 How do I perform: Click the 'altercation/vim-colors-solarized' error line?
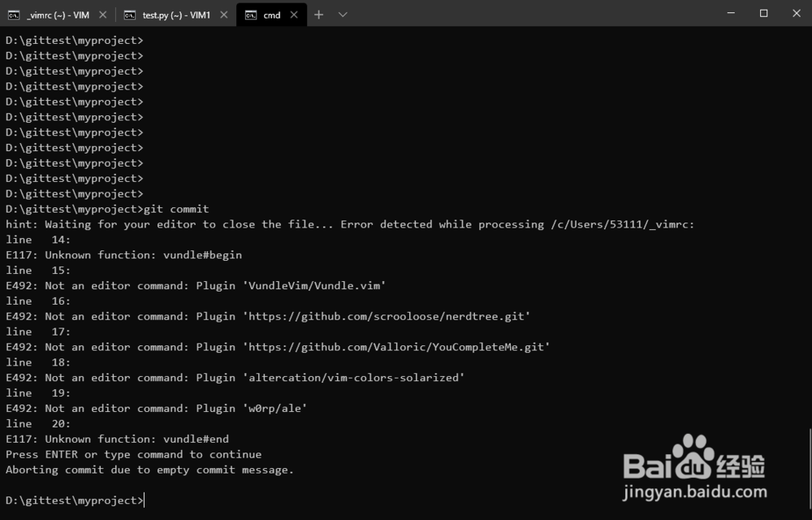tap(235, 378)
